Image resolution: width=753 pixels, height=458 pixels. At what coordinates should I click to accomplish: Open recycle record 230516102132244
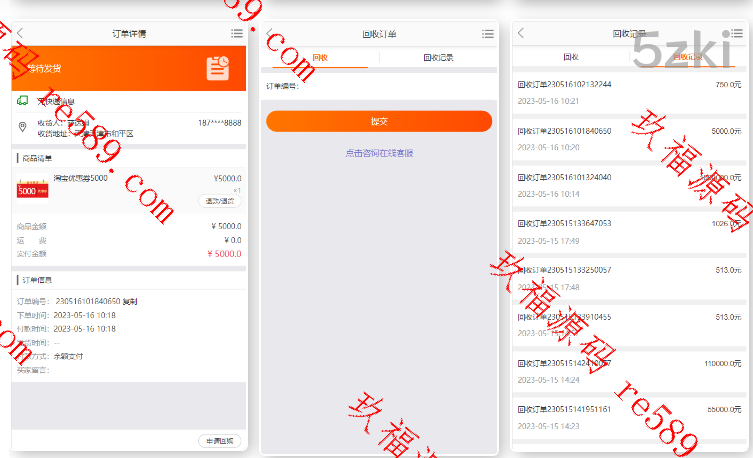(628, 92)
